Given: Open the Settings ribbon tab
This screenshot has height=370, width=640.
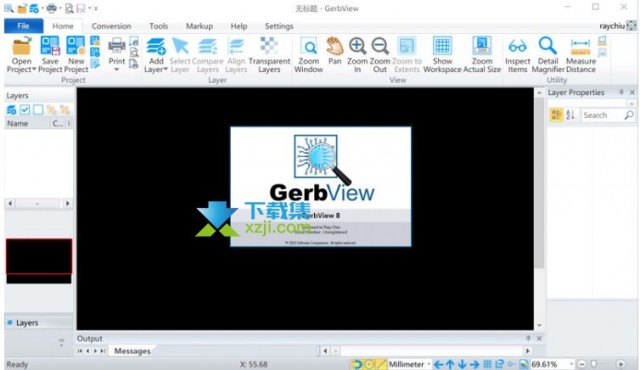Looking at the screenshot, I should [279, 26].
